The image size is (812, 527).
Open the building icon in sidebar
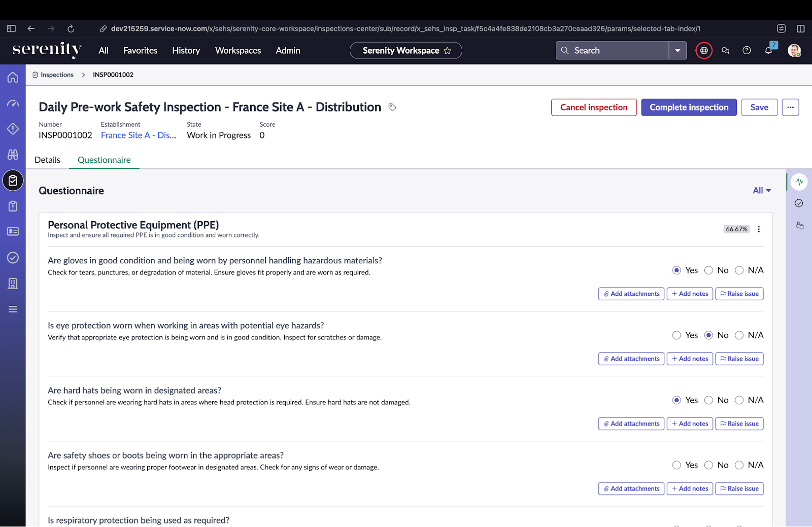pyautogui.click(x=13, y=284)
